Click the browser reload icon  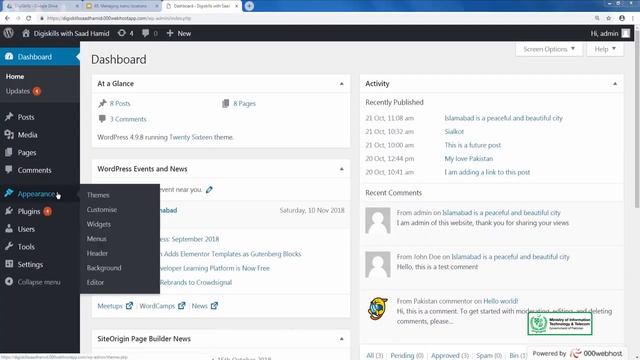pyautogui.click(x=29, y=18)
